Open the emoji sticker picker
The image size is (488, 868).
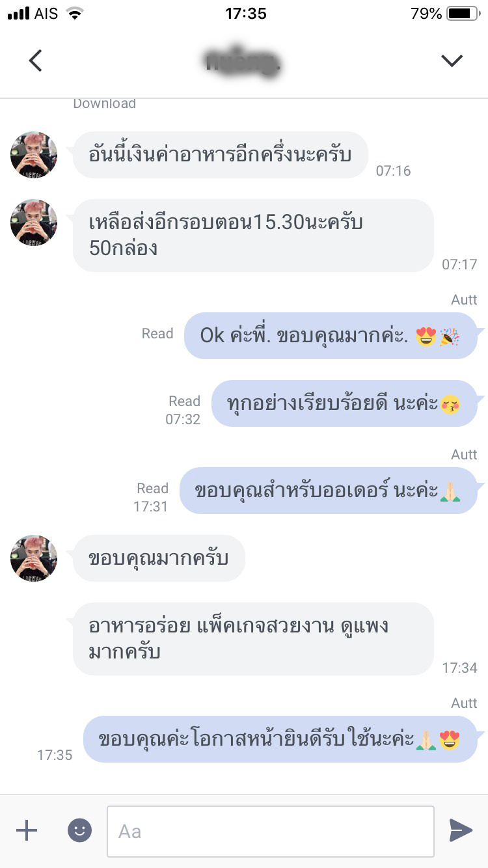pos(79,830)
